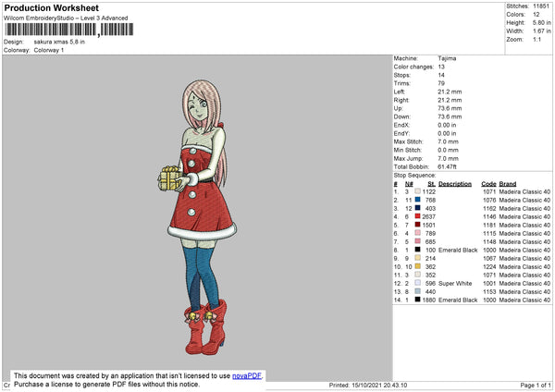The image size is (555, 392).
Task: Select the blue swatch in stop row 2
Action: click(x=418, y=200)
